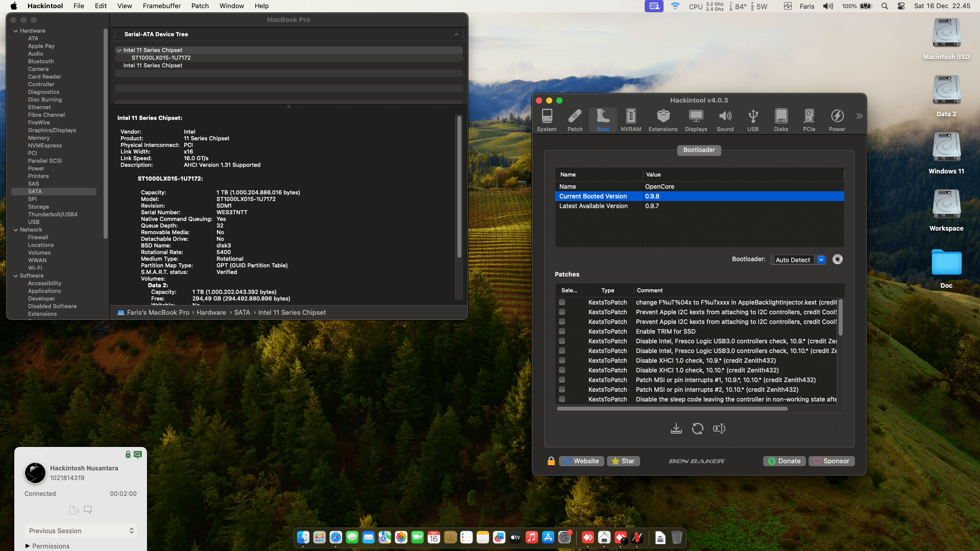The width and height of the screenshot is (980, 551).
Task: Open the Extensions toolbar section
Action: [663, 120]
